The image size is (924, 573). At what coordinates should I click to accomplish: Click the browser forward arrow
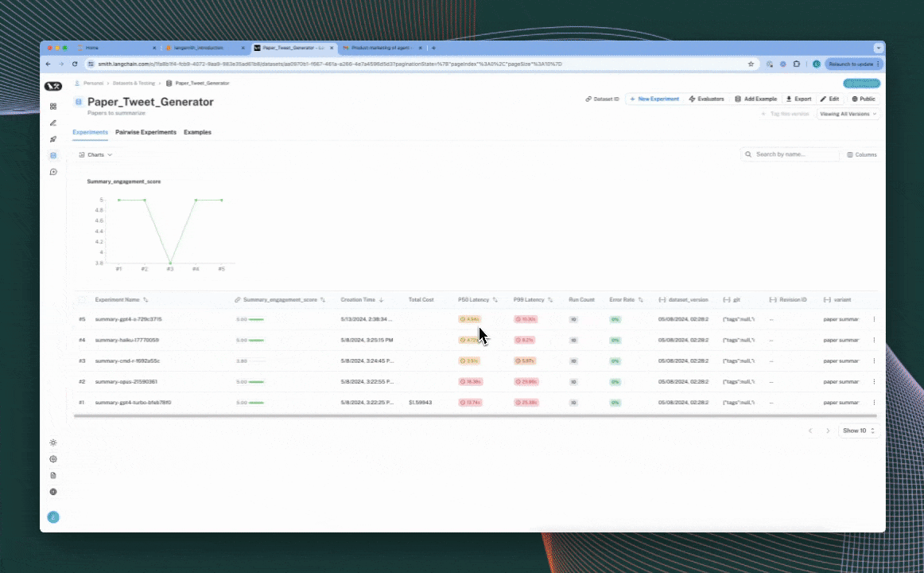click(x=60, y=64)
